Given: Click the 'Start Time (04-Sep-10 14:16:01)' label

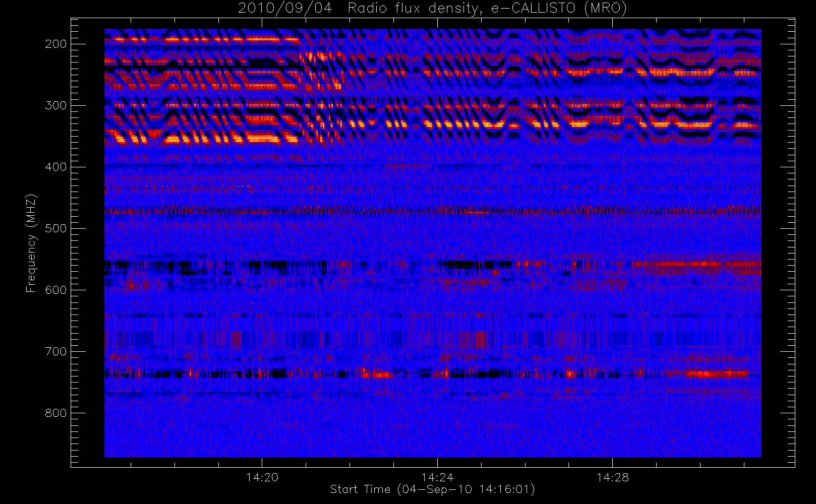Looking at the screenshot, I should pos(432,489).
